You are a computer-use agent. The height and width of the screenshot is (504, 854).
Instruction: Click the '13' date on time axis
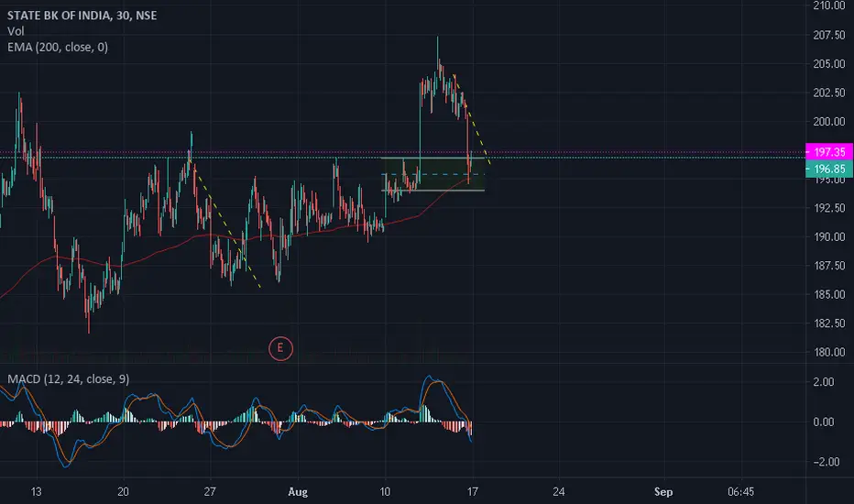point(36,492)
